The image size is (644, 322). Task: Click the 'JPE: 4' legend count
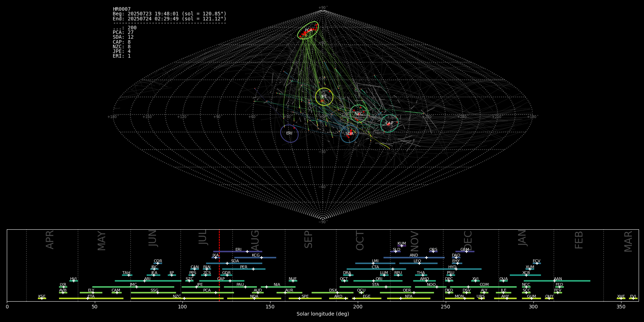[x=122, y=52]
